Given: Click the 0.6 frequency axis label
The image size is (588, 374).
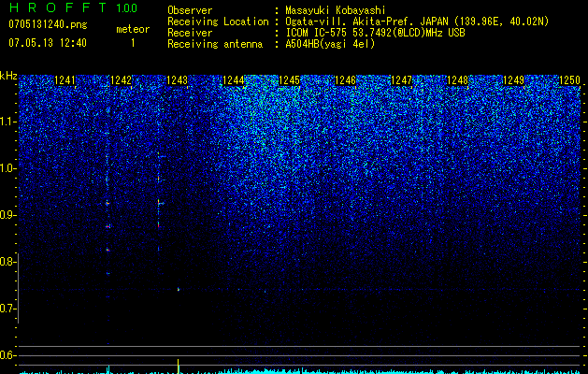Looking at the screenshot, I should click(7, 355).
